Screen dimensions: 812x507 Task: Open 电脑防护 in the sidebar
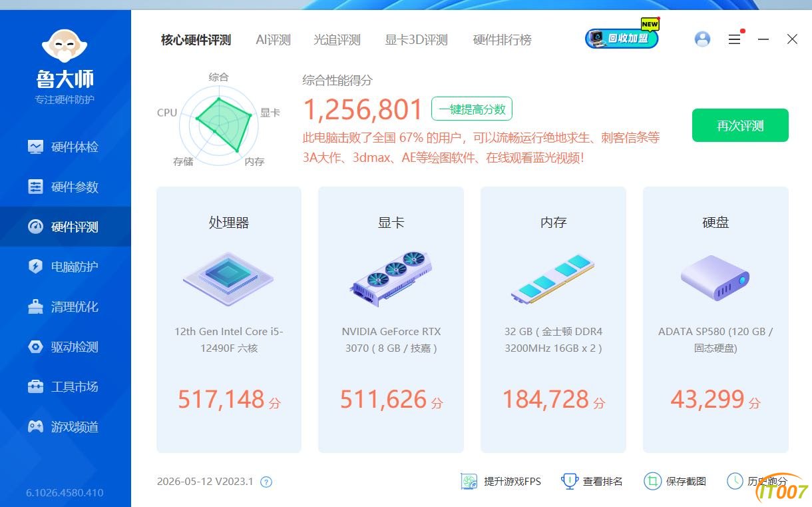(x=65, y=266)
